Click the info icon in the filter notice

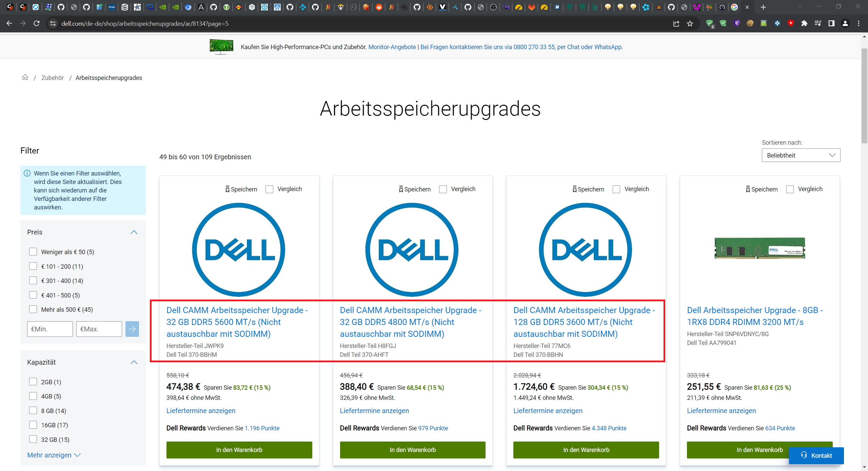tap(27, 173)
